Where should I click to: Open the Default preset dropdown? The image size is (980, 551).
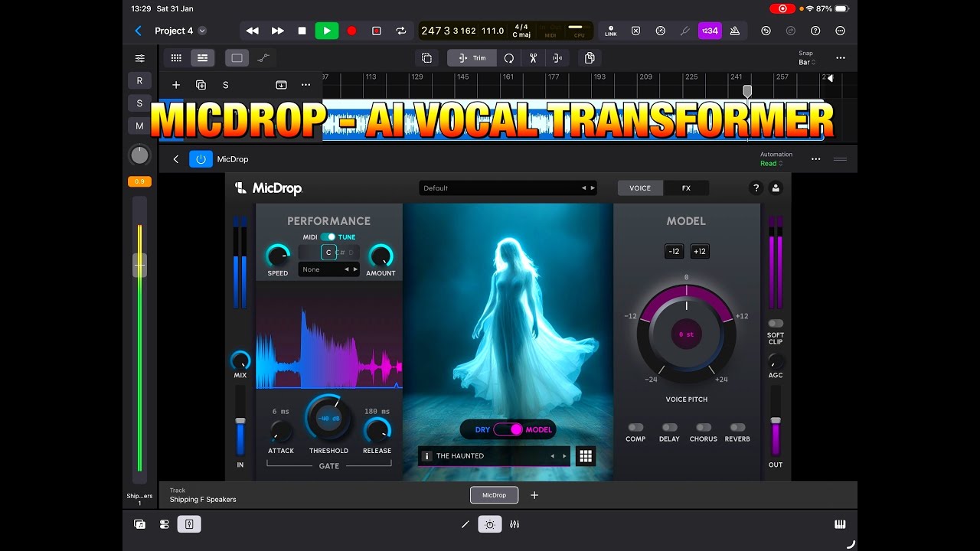508,188
